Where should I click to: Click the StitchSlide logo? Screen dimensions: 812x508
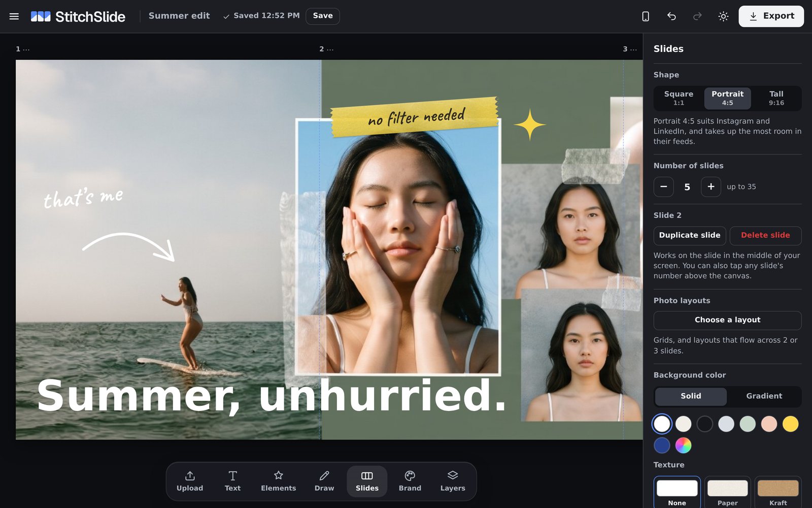click(x=78, y=16)
